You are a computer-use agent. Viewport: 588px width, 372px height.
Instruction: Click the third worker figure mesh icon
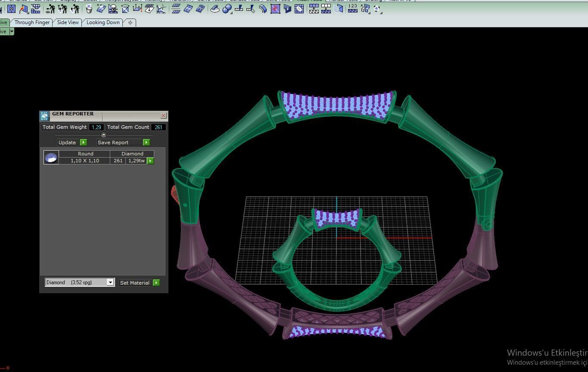pyautogui.click(x=75, y=9)
